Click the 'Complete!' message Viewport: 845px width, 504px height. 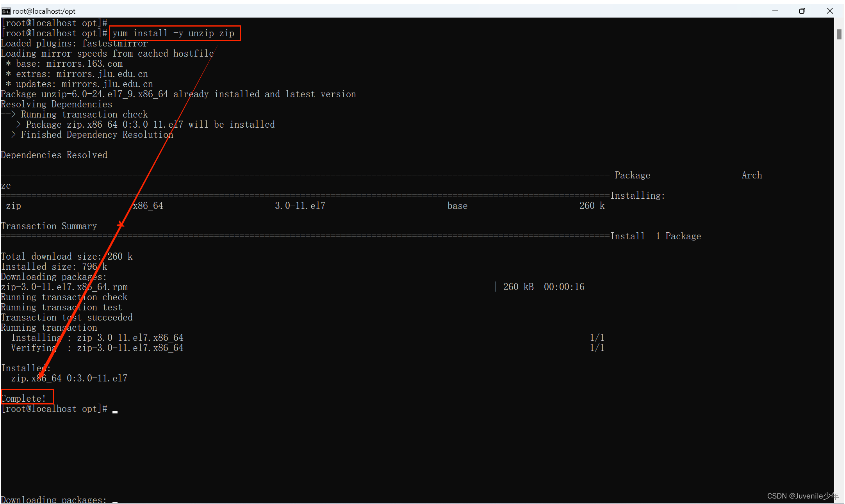pos(23,399)
